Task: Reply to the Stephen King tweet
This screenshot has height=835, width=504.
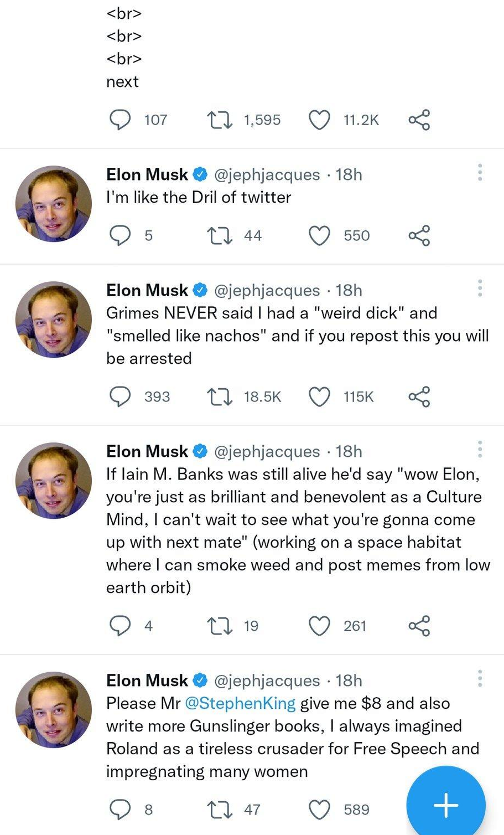Action: 120,810
